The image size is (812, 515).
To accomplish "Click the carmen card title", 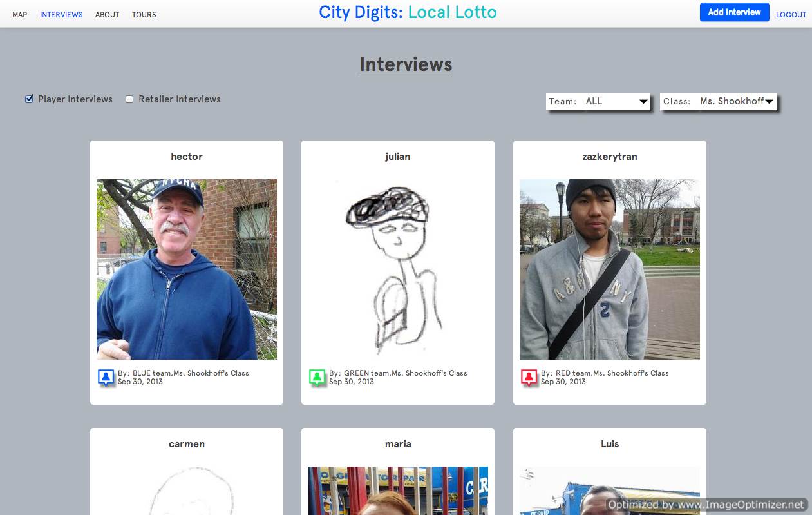I will point(187,444).
